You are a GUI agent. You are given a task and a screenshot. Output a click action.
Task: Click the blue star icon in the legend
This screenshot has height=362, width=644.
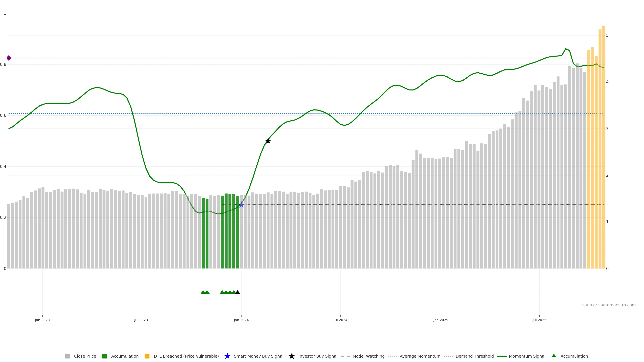click(x=227, y=356)
